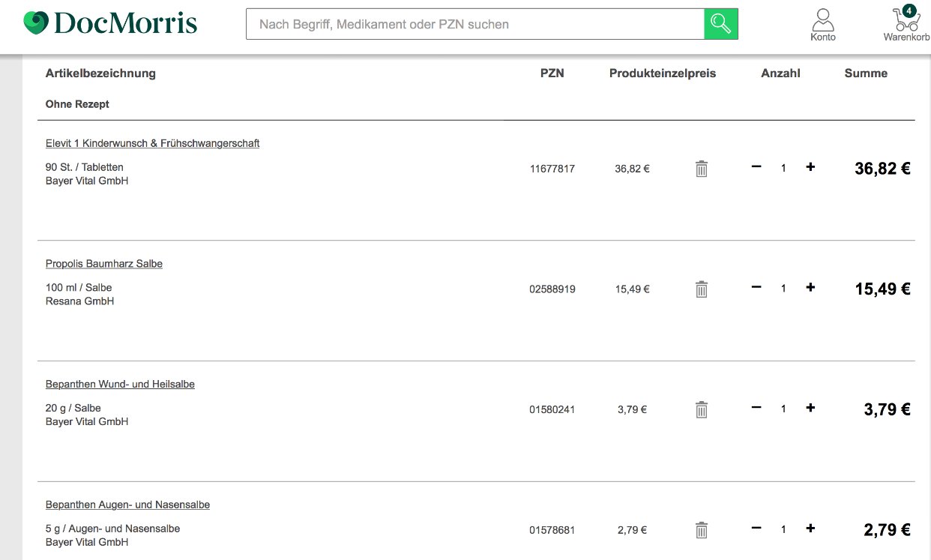The height and width of the screenshot is (560, 931).
Task: Open Bepanthen Augen- und Nasensalbe product link
Action: pyautogui.click(x=127, y=505)
